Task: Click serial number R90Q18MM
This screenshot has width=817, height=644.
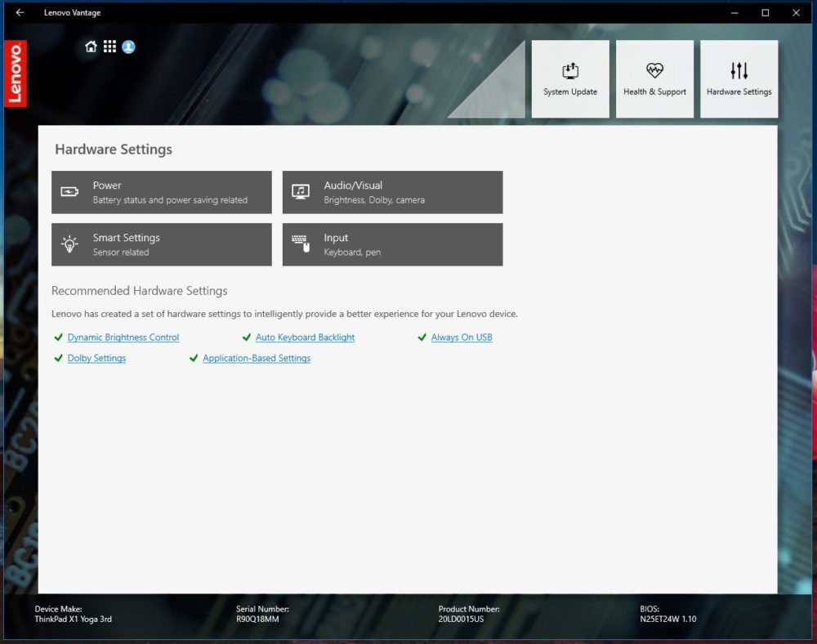Action: click(x=257, y=619)
